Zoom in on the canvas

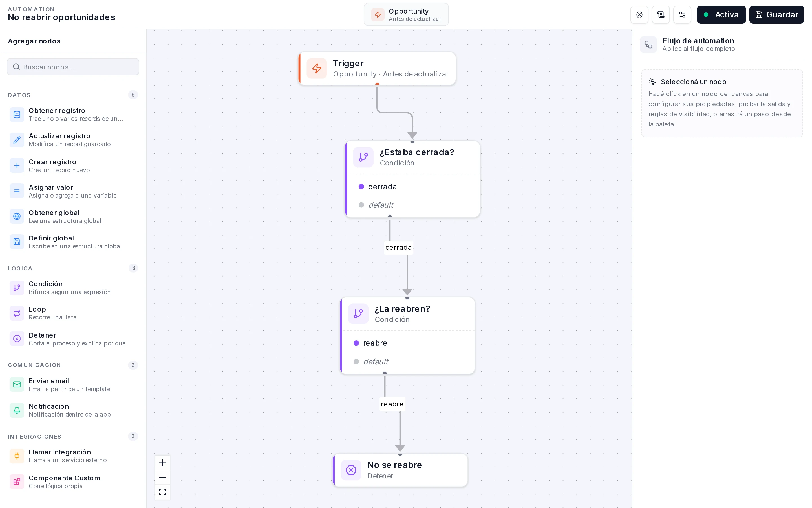pyautogui.click(x=162, y=463)
